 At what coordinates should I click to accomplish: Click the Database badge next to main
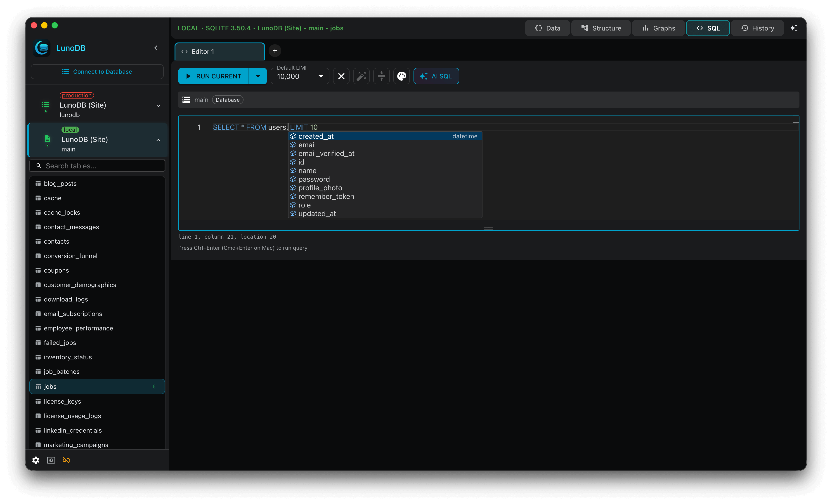point(228,100)
